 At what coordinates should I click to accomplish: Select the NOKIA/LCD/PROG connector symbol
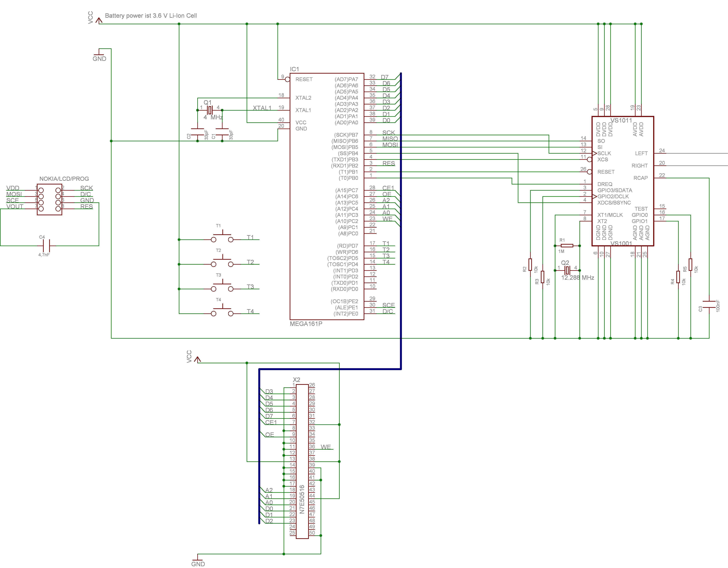49,199
